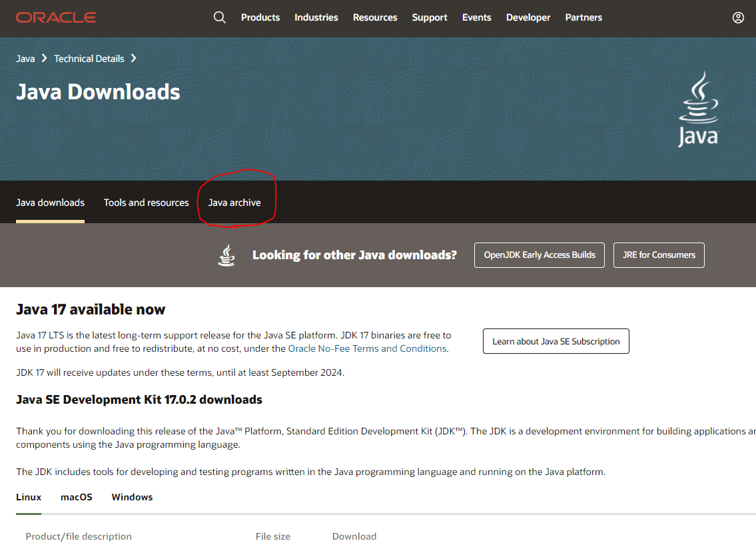756x549 pixels.
Task: Open the Resources menu
Action: [375, 17]
